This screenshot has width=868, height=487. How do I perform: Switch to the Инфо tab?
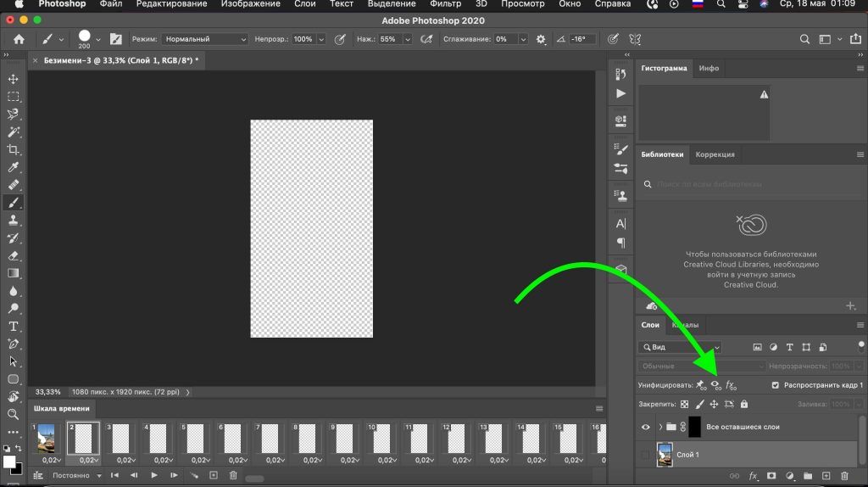coord(709,68)
